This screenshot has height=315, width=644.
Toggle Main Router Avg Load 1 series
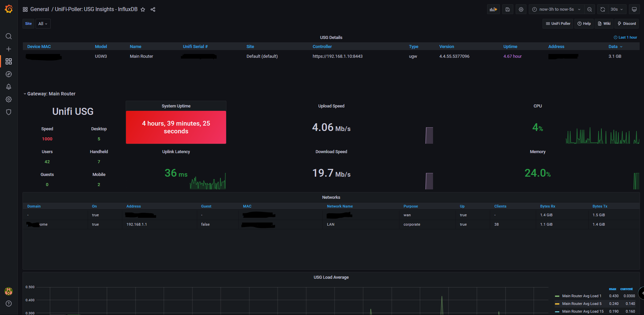coord(582,296)
